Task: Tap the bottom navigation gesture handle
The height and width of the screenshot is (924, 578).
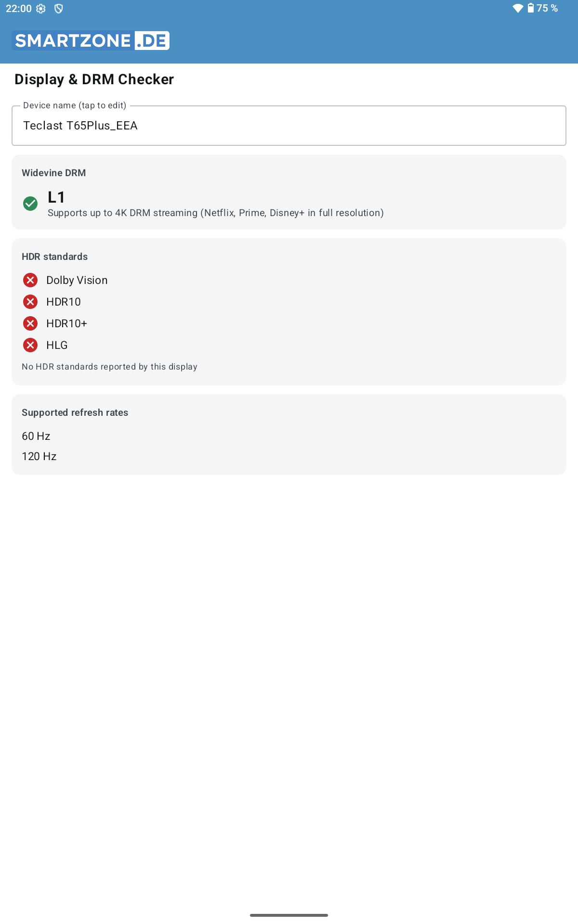Action: [289, 915]
